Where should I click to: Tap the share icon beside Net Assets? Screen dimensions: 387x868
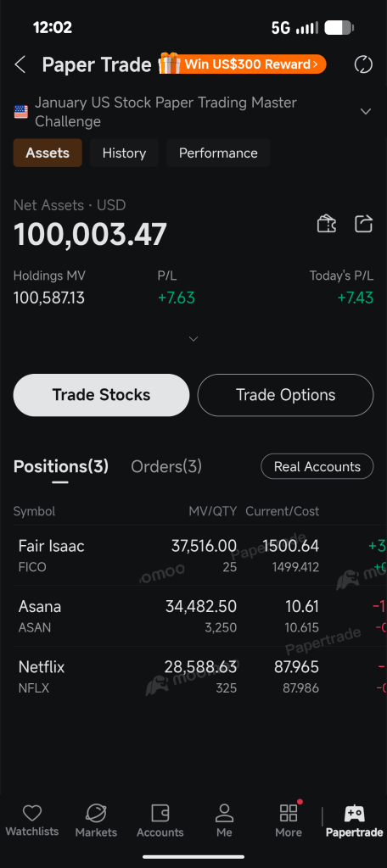pyautogui.click(x=363, y=224)
